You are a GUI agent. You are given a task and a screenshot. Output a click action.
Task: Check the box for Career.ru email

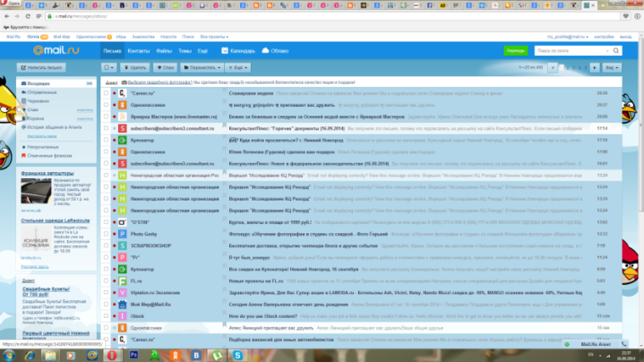pyautogui.click(x=105, y=93)
